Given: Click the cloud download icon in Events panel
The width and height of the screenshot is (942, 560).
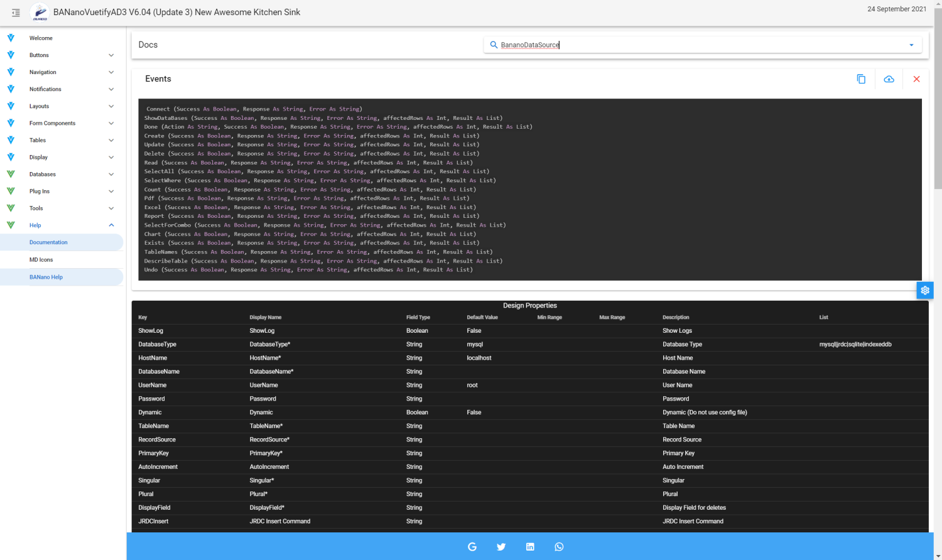Looking at the screenshot, I should click(889, 79).
